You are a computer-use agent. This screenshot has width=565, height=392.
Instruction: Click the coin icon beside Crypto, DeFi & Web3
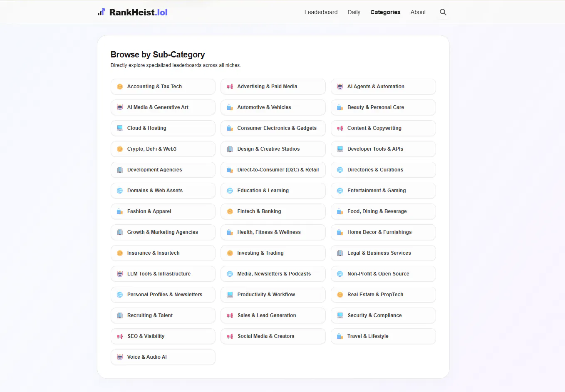click(x=120, y=149)
